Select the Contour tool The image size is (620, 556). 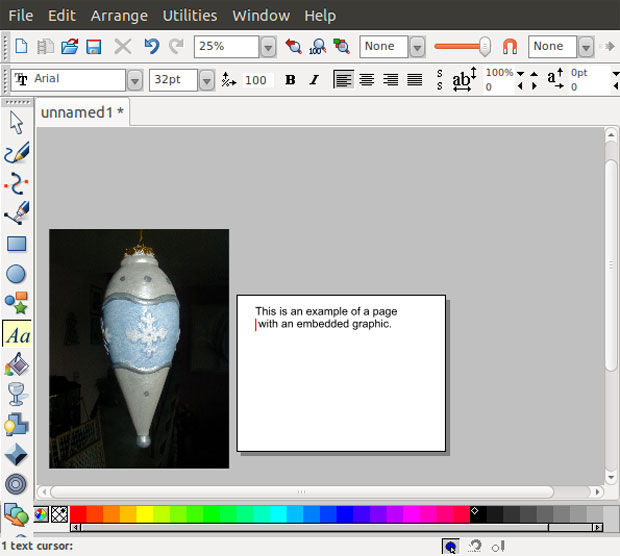click(16, 484)
